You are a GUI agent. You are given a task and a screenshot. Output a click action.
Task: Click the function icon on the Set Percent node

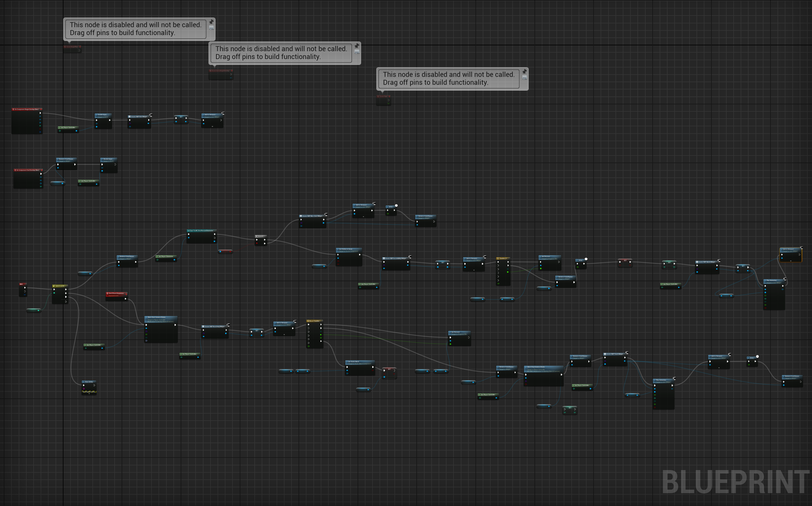click(450, 332)
